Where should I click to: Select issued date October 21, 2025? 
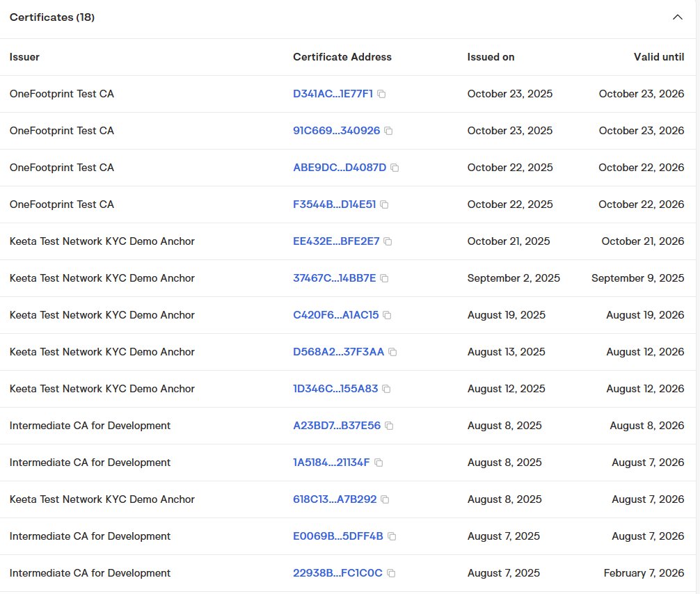[509, 241]
